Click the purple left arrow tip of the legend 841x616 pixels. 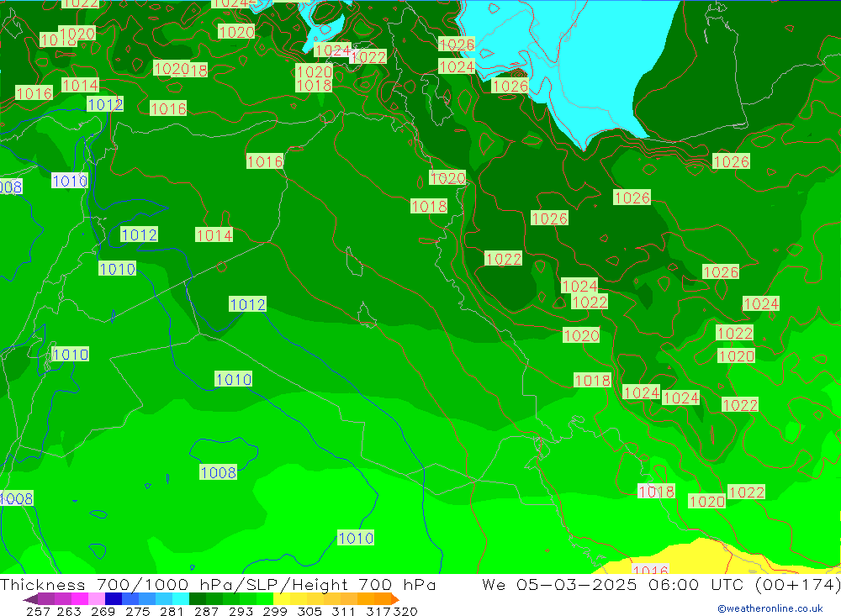point(30,599)
